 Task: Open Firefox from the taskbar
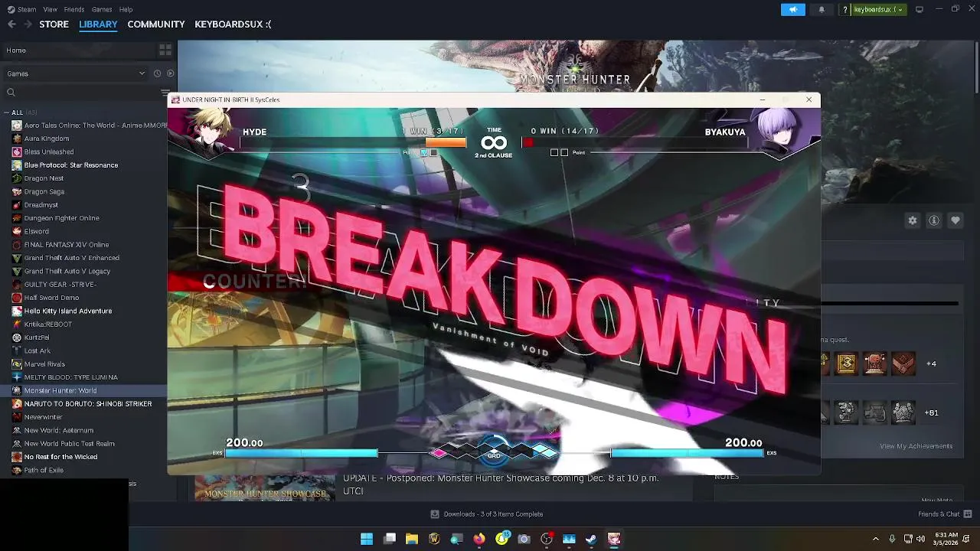point(479,539)
